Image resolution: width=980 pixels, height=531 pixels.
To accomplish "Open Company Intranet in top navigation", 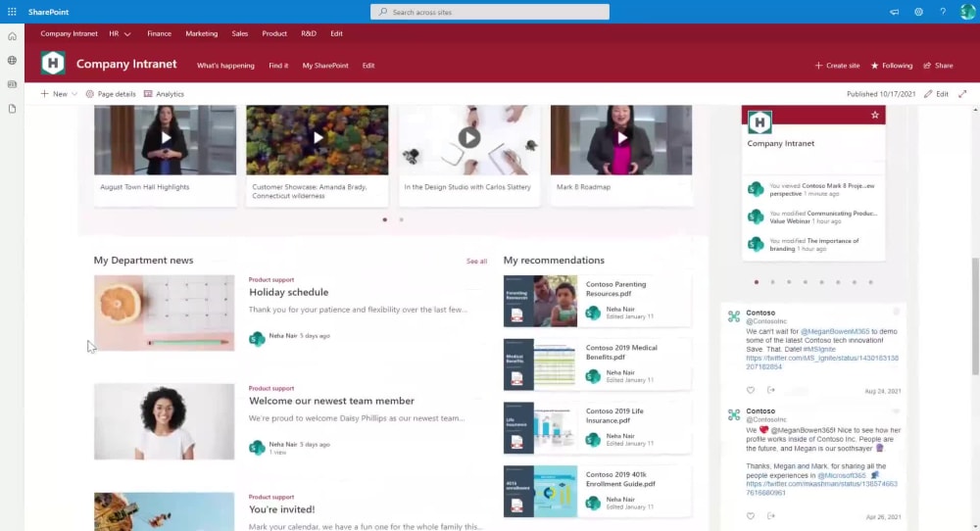I will 69,33.
